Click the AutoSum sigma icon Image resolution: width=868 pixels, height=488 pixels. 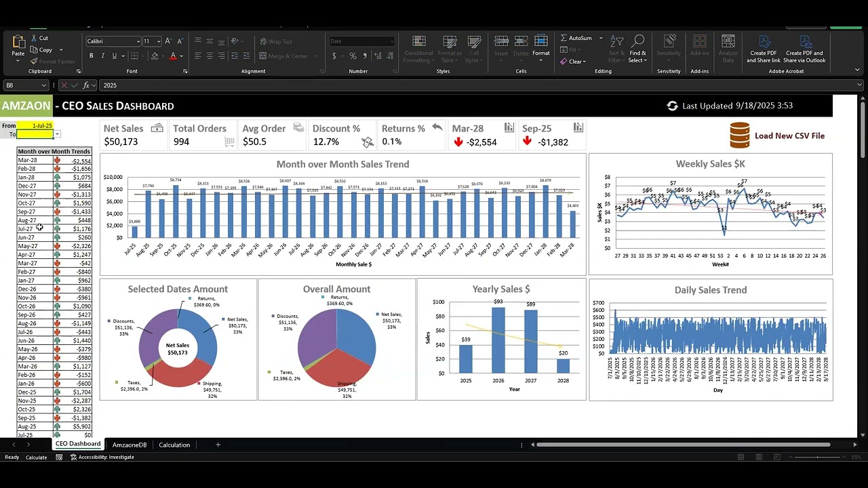click(564, 38)
